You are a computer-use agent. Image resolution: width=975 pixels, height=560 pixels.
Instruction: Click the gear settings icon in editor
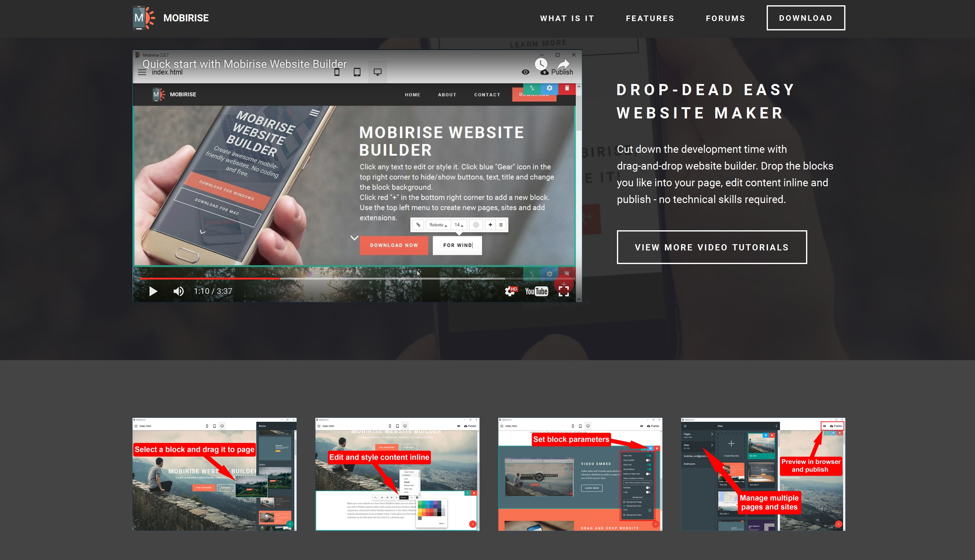pos(549,88)
